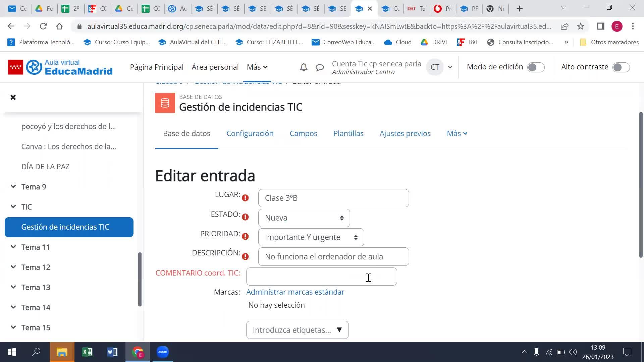
Task: Click the EducaMadrid Aula virtual logo
Action: click(60, 67)
